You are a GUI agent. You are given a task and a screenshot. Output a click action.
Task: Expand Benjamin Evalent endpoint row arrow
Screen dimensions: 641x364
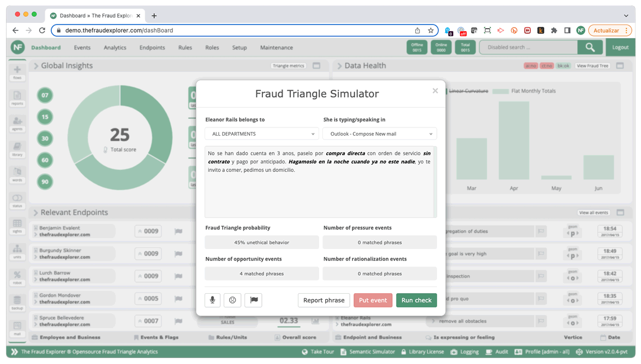35,234
